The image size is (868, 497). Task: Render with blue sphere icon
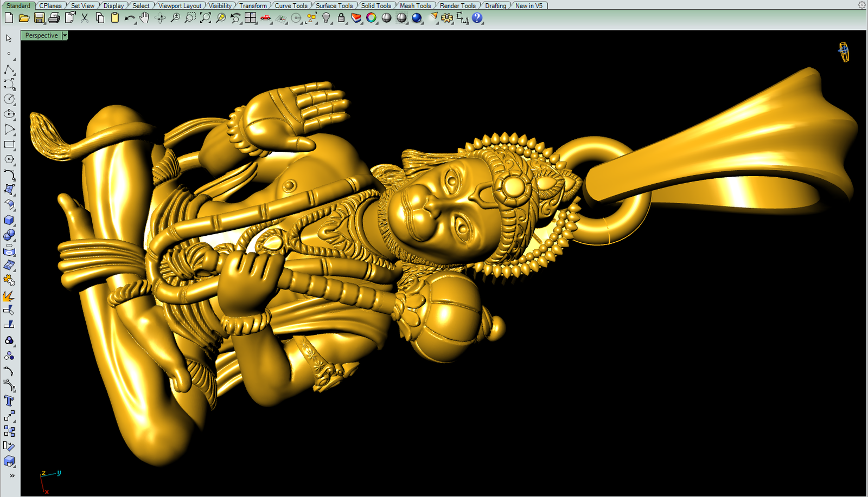tap(417, 18)
